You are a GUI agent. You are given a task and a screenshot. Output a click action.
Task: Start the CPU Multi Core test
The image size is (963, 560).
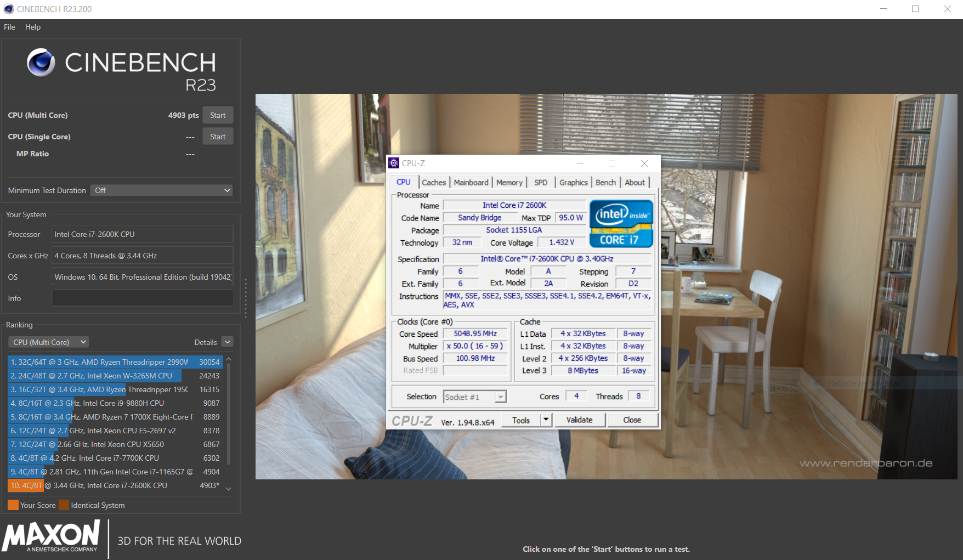pyautogui.click(x=218, y=115)
